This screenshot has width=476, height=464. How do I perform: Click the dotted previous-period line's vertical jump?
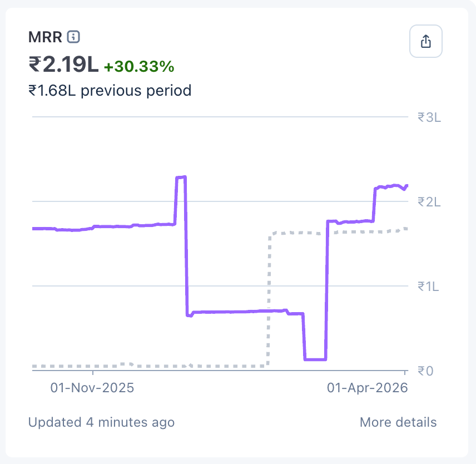(x=268, y=300)
